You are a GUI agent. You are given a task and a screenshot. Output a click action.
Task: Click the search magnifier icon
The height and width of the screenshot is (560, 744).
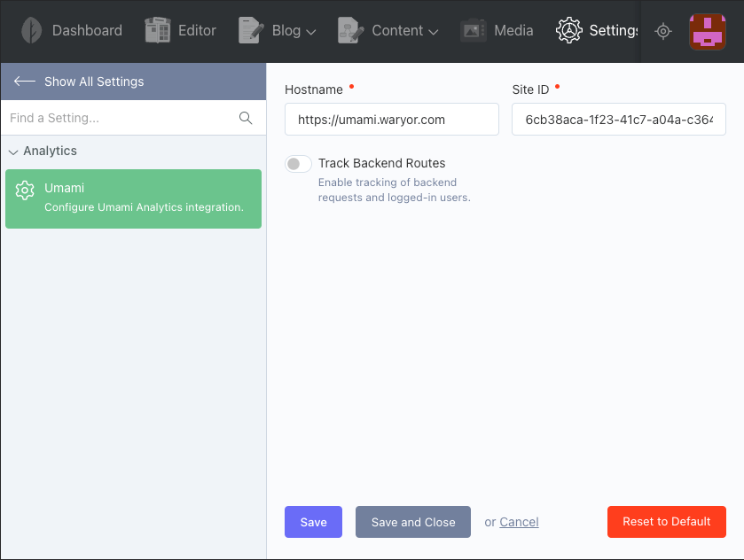point(246,118)
